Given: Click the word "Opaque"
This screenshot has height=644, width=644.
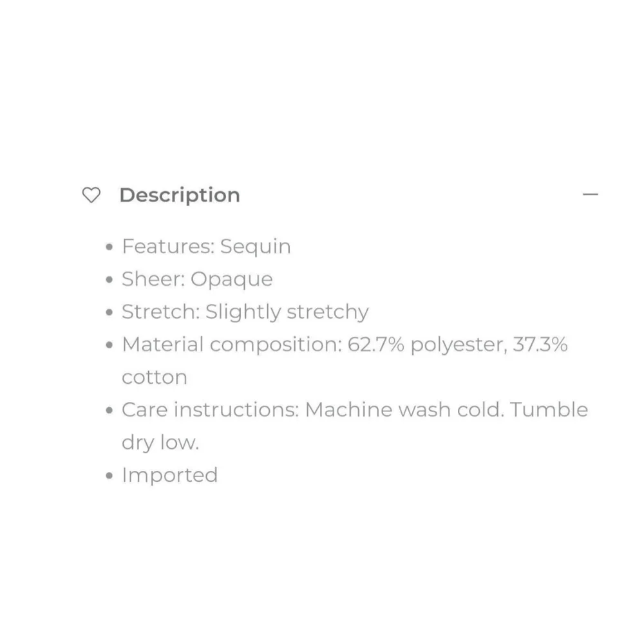Looking at the screenshot, I should [232, 279].
